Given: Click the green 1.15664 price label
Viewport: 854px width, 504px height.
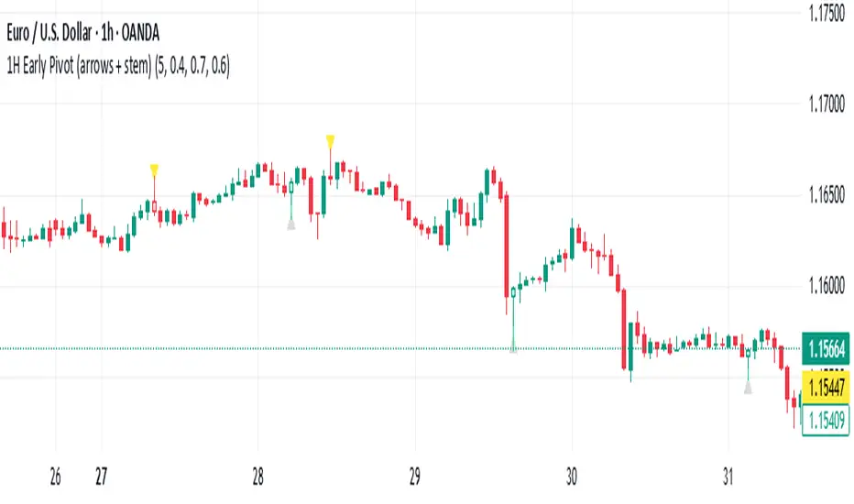Looking at the screenshot, I should pyautogui.click(x=827, y=349).
